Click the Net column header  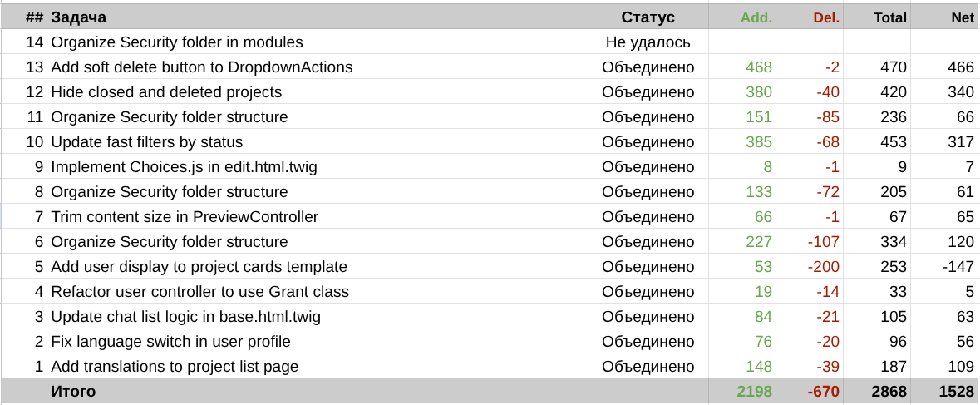(x=962, y=17)
